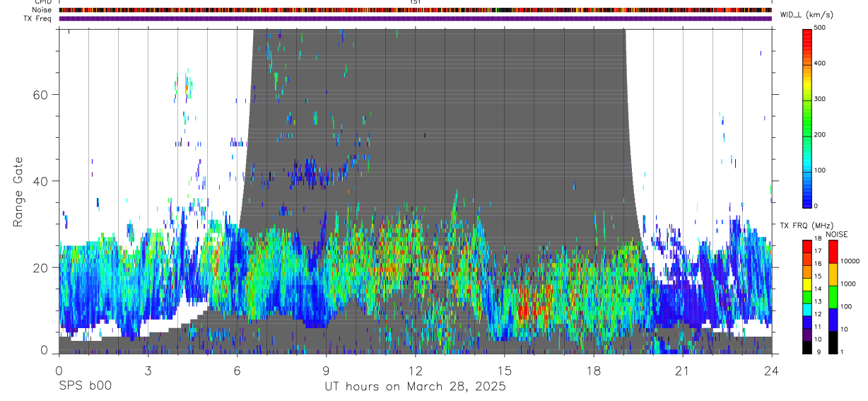
Task: Click the "NOISE" legend title
Action: pyautogui.click(x=836, y=234)
